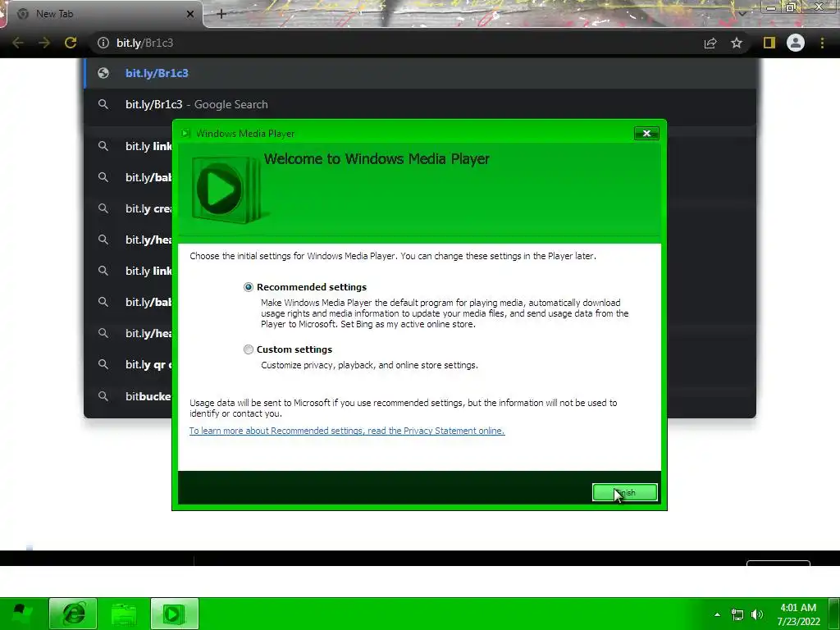840x630 pixels.
Task: Open the network tray icon
Action: [737, 615]
